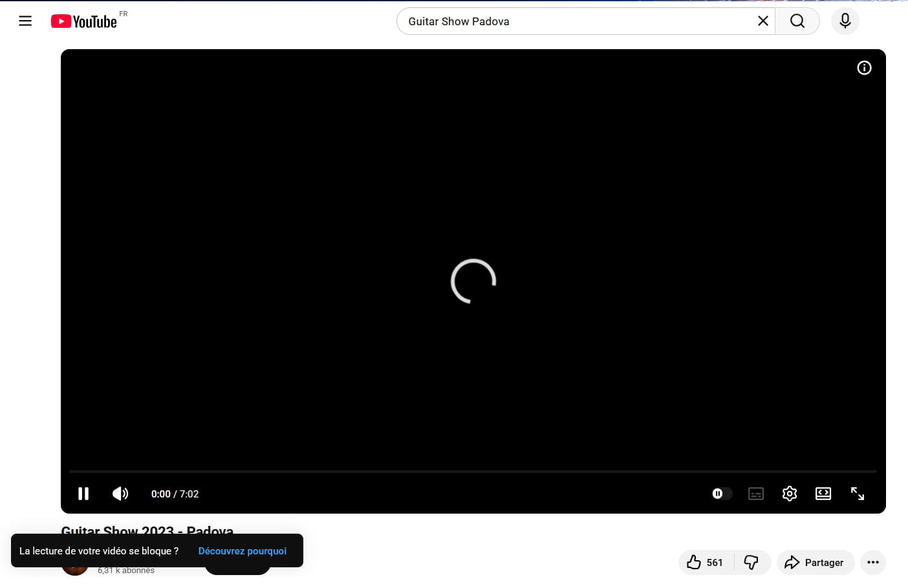
Task: Toggle subtitles on the video
Action: pyautogui.click(x=756, y=494)
